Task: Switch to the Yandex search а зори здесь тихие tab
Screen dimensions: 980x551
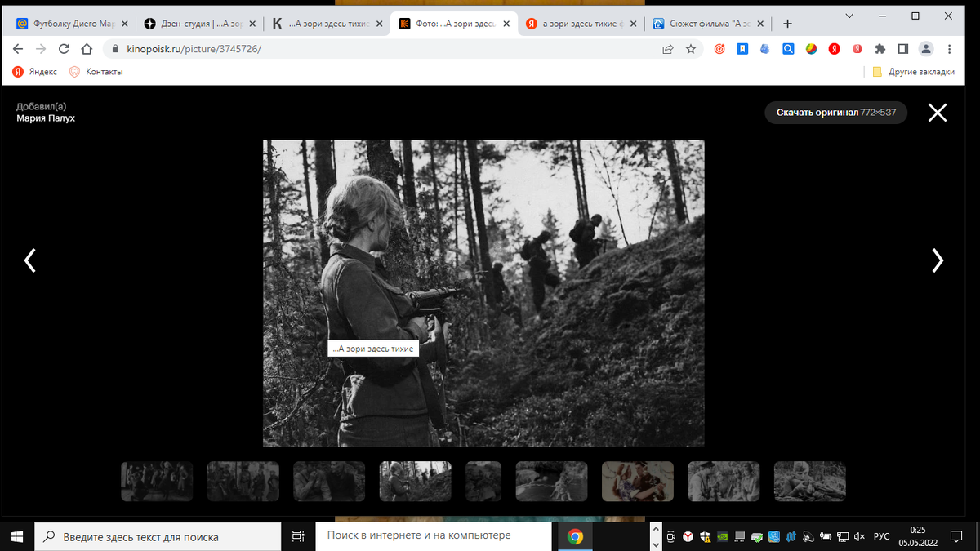Action: coord(580,24)
